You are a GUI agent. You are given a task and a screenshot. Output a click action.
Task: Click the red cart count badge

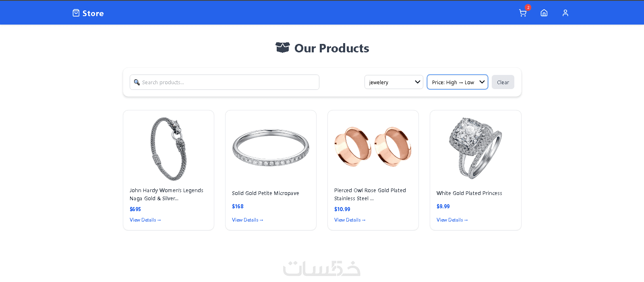coord(528,7)
